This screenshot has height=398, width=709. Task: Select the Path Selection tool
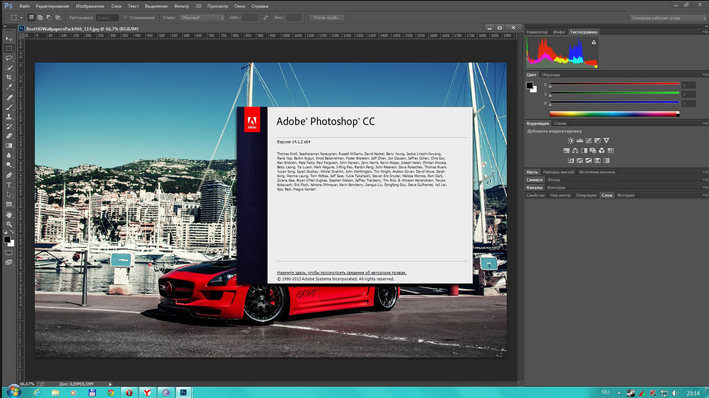9,195
